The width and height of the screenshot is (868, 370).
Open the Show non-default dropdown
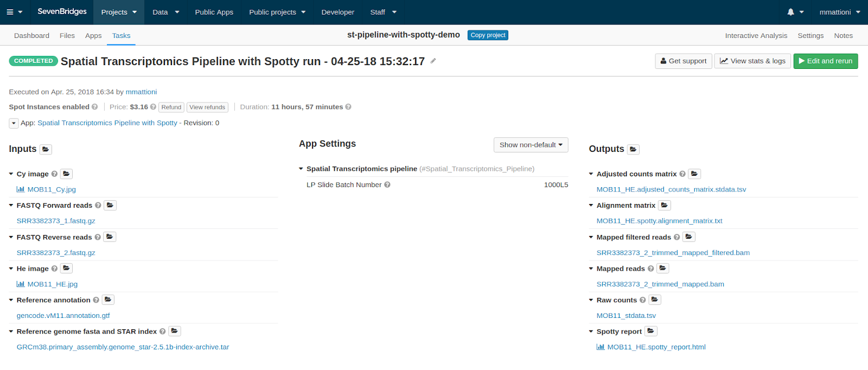coord(531,145)
